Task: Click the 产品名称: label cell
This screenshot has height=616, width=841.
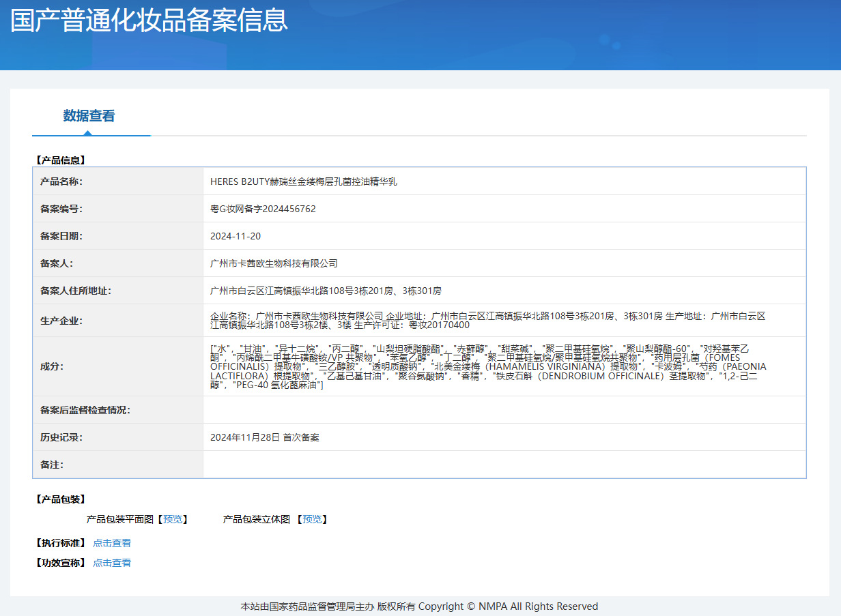Action: tap(118, 181)
